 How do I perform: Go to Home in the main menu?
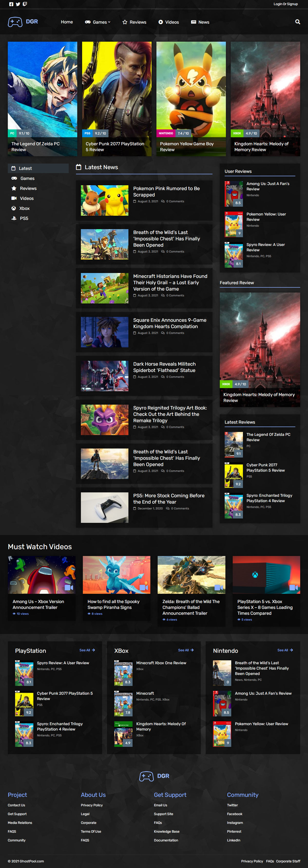coord(67,22)
